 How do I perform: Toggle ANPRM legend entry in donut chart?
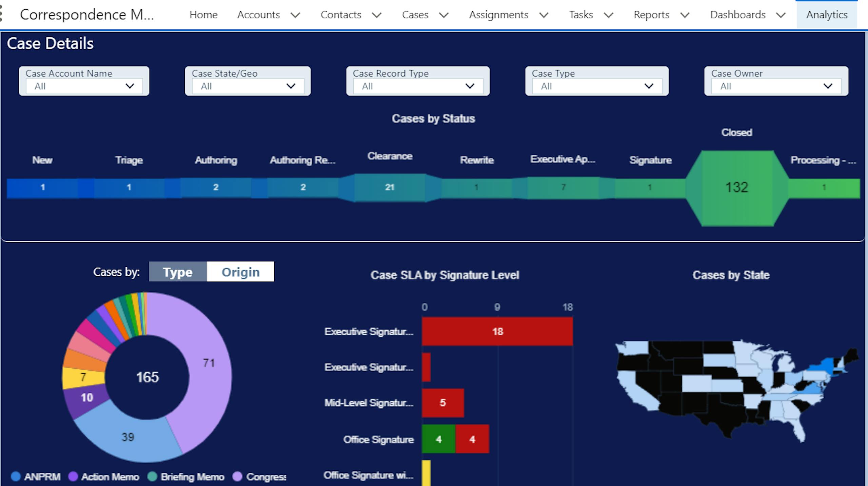[x=36, y=477]
